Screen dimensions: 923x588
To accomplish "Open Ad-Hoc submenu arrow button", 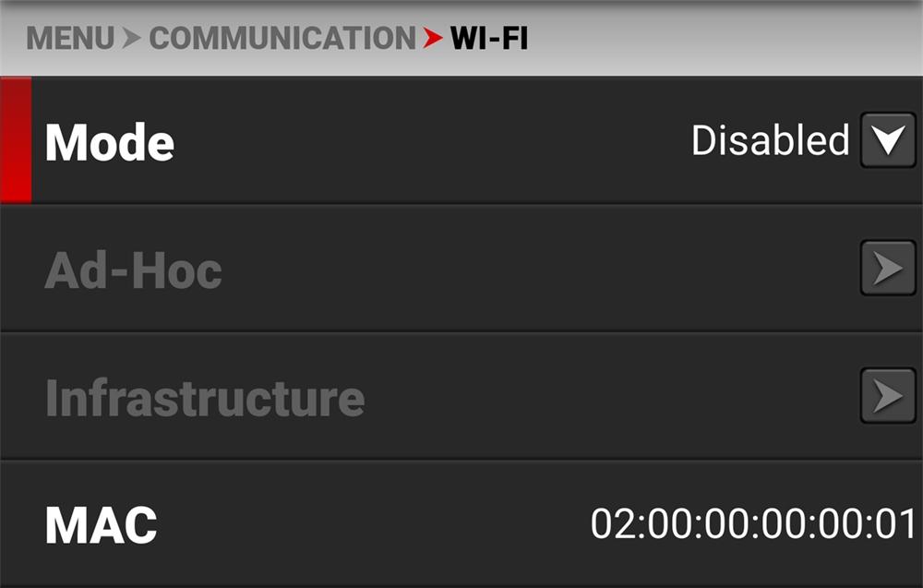I will [888, 268].
